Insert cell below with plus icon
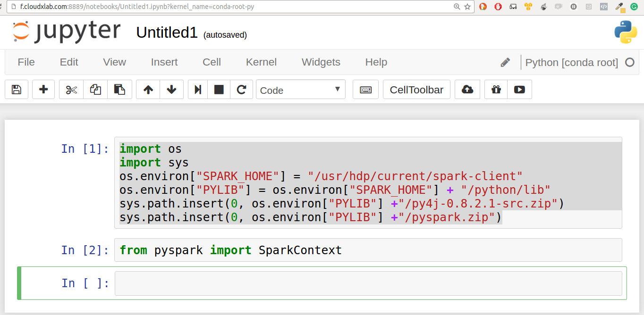The width and height of the screenshot is (644, 315). [43, 90]
